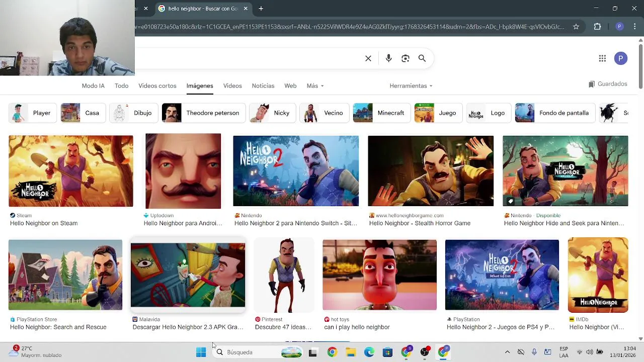Filter images by Player chip
The image size is (644, 362).
coord(33,113)
